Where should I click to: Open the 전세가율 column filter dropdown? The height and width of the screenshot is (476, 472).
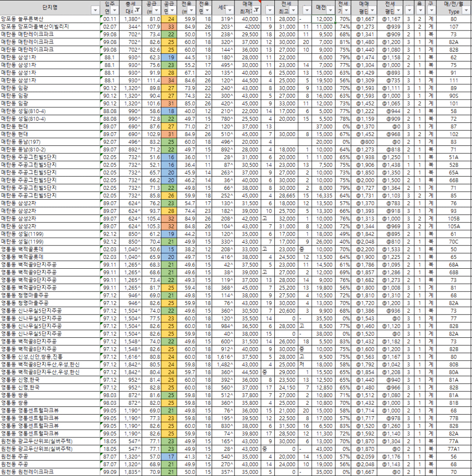click(x=347, y=10)
